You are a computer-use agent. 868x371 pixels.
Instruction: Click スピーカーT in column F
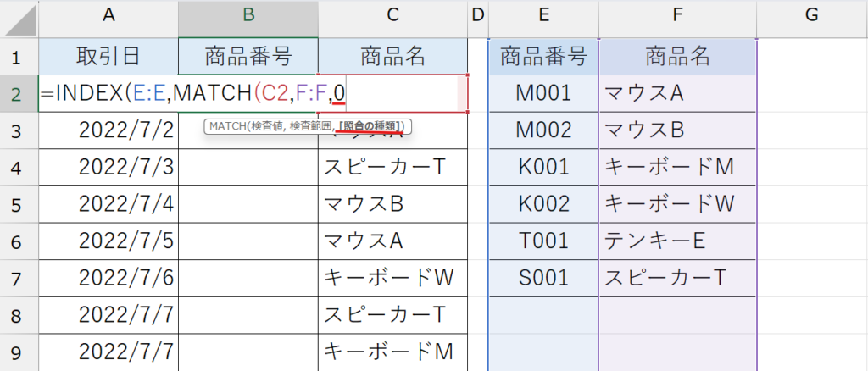point(677,279)
